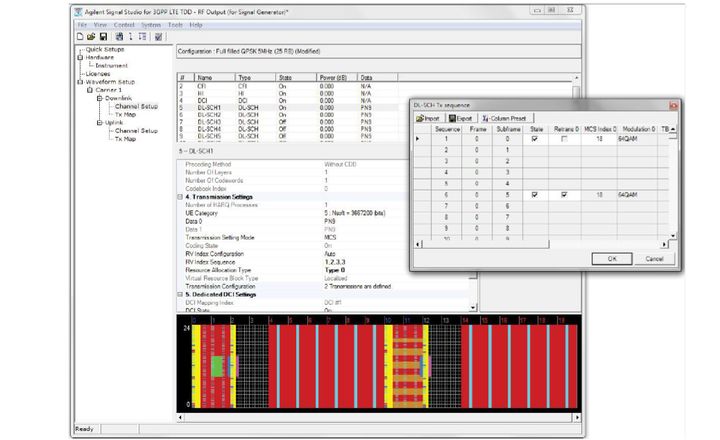Open the Tools menu
Viewport: 720px width, 440px height.
click(x=175, y=24)
